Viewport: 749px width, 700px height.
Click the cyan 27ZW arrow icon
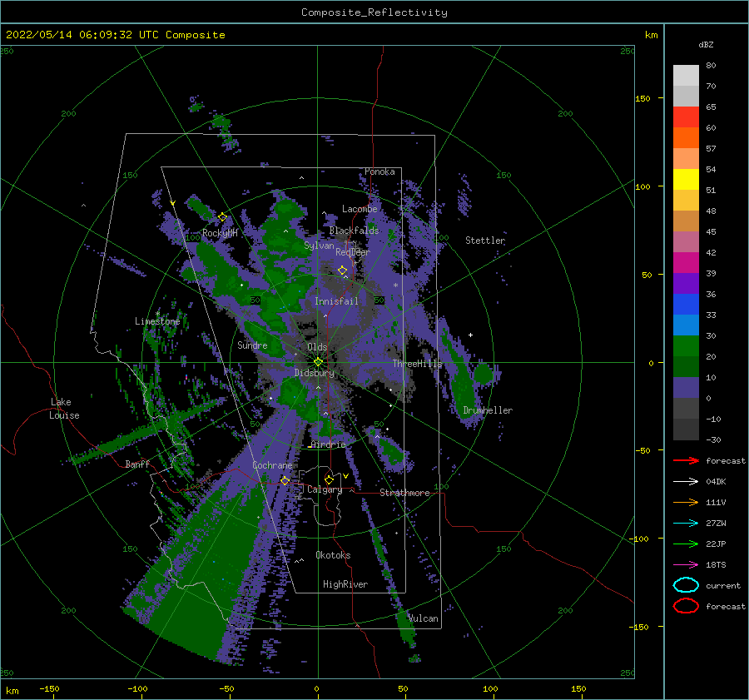[x=686, y=524]
